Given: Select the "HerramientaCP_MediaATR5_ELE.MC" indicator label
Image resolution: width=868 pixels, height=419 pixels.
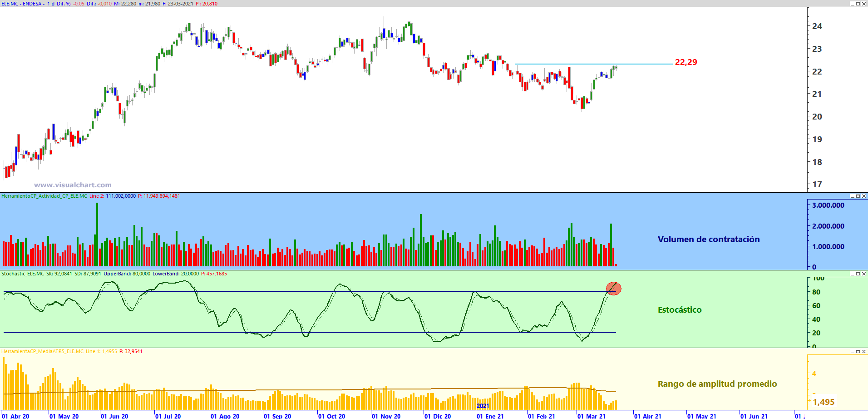Looking at the screenshot, I should pyautogui.click(x=42, y=351).
